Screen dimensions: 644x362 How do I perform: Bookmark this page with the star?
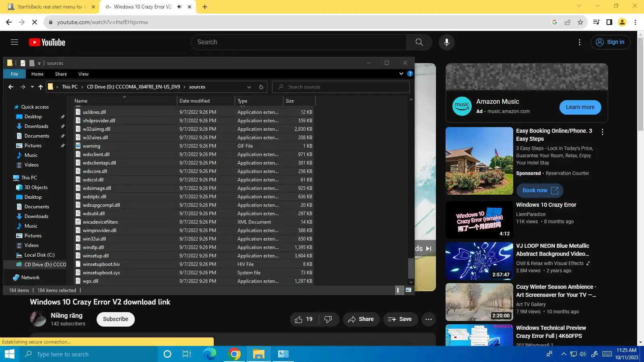click(x=580, y=22)
